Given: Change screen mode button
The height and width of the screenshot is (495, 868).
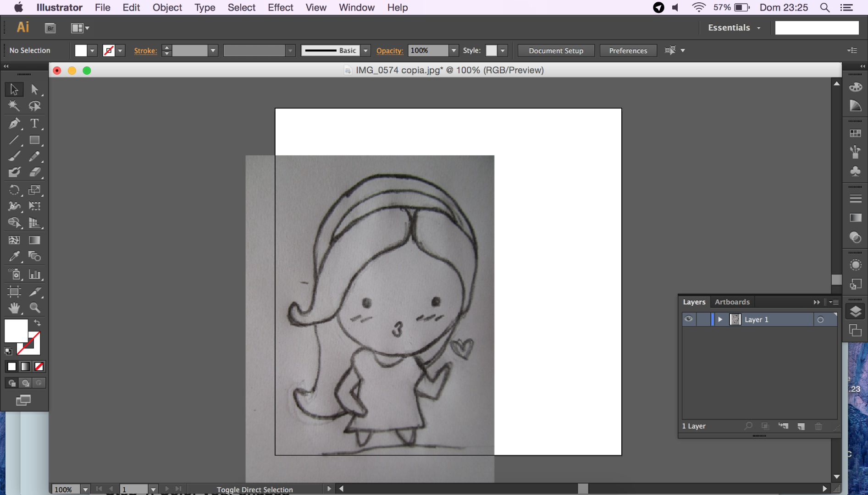Looking at the screenshot, I should point(23,400).
